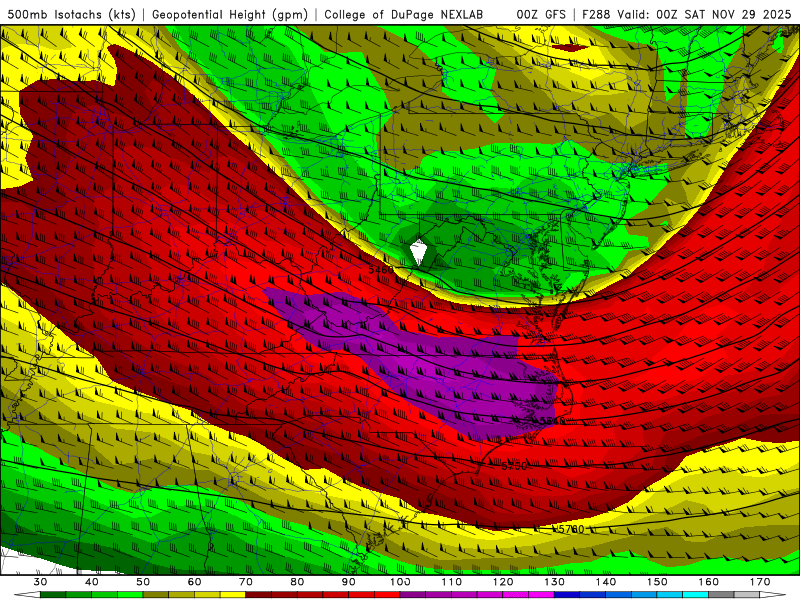800x600 pixels.
Task: Click the "500mb Isotachs (kts)" title text
Action: [x=72, y=15]
